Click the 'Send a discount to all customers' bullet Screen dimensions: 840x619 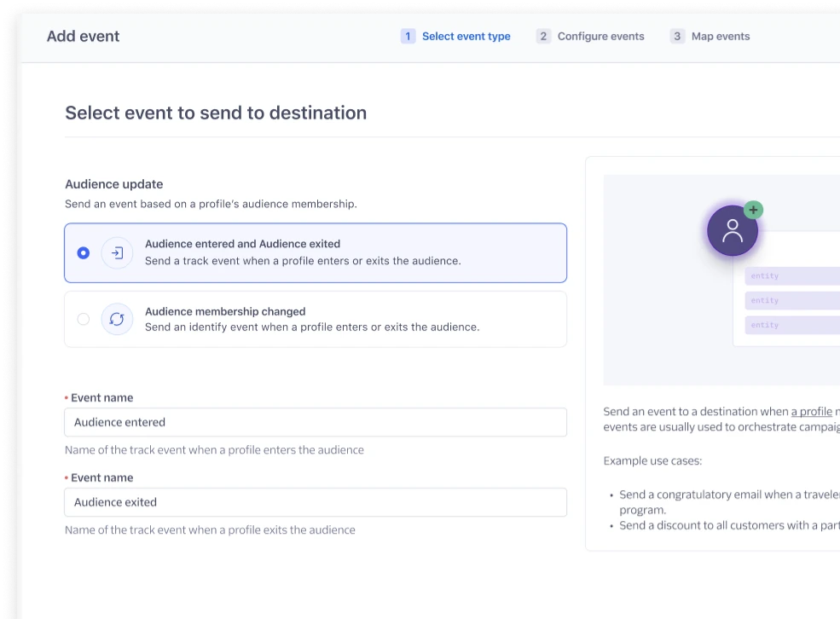point(729,525)
